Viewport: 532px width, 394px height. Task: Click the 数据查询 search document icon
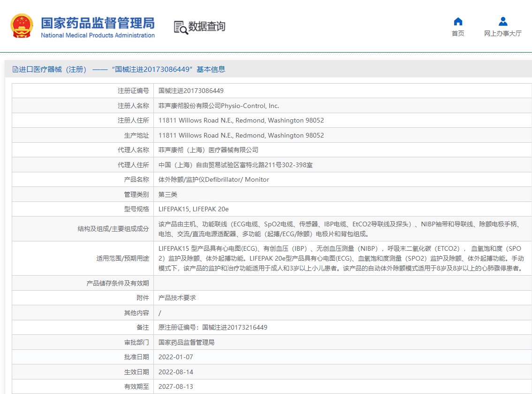click(x=181, y=28)
